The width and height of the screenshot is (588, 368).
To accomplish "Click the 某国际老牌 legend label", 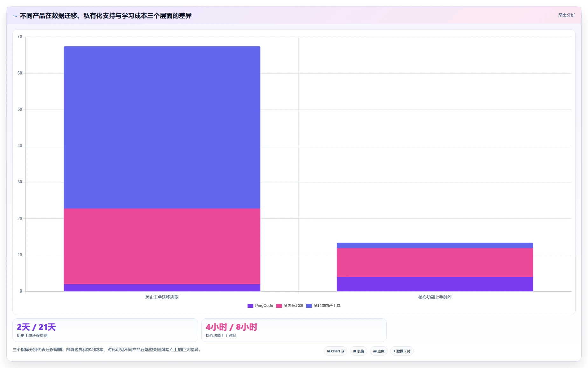I will (293, 306).
